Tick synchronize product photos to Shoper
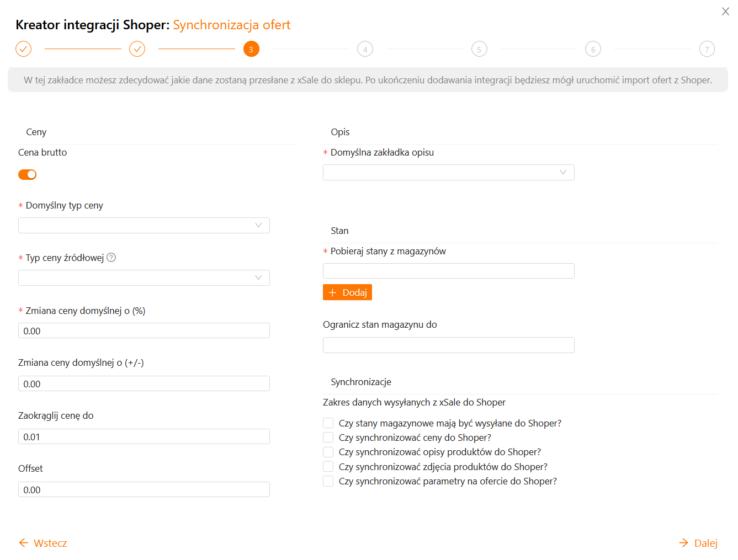 (328, 467)
